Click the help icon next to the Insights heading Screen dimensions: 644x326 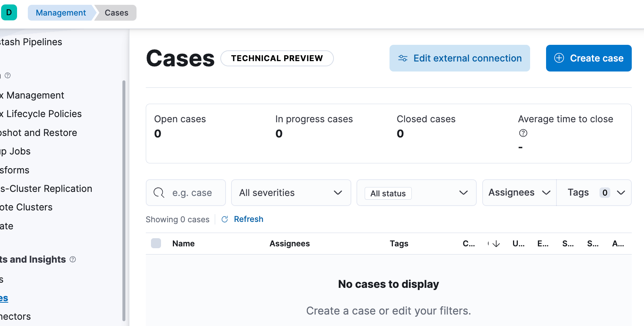73,259
